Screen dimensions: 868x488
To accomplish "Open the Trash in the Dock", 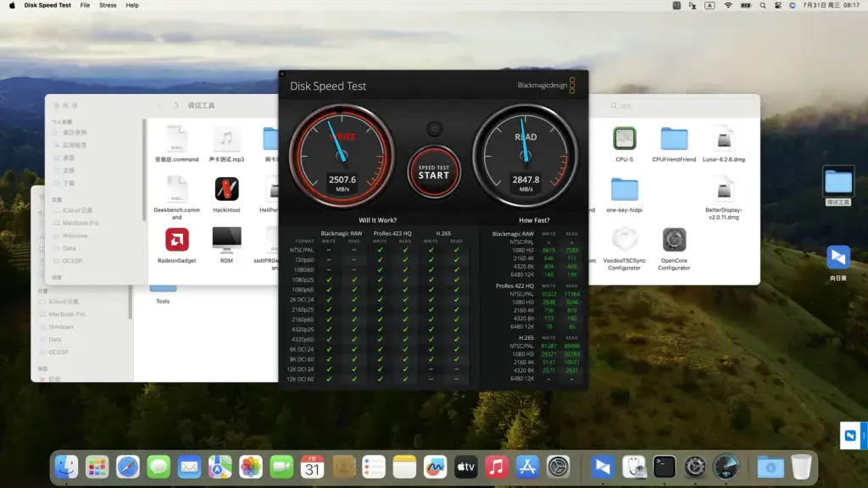I will point(801,467).
